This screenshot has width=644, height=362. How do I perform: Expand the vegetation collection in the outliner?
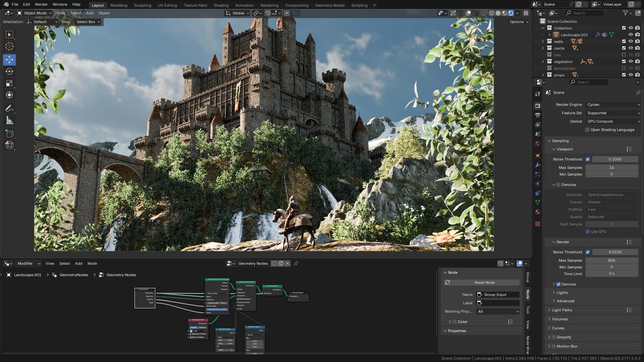pos(543,62)
